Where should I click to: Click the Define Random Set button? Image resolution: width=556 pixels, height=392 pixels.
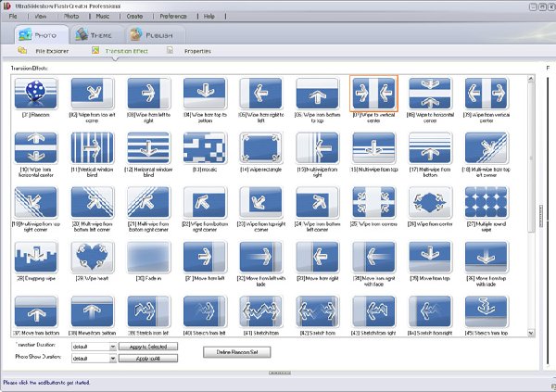tap(237, 352)
